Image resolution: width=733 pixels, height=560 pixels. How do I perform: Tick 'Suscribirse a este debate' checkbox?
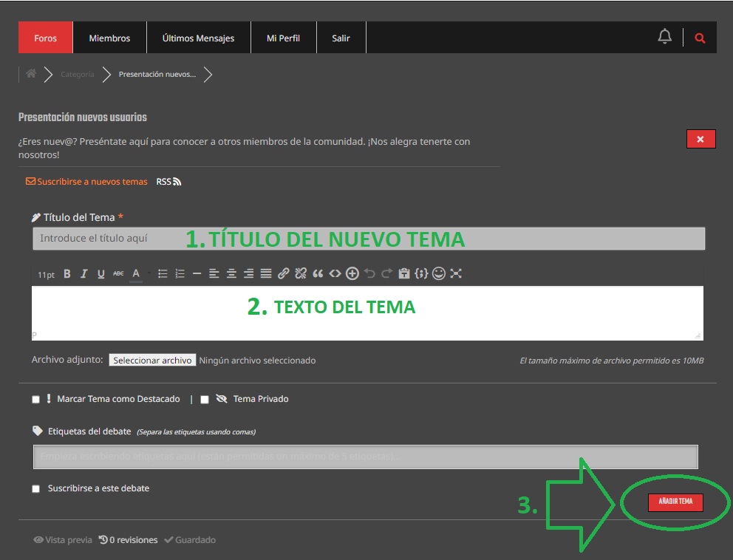[x=36, y=489]
